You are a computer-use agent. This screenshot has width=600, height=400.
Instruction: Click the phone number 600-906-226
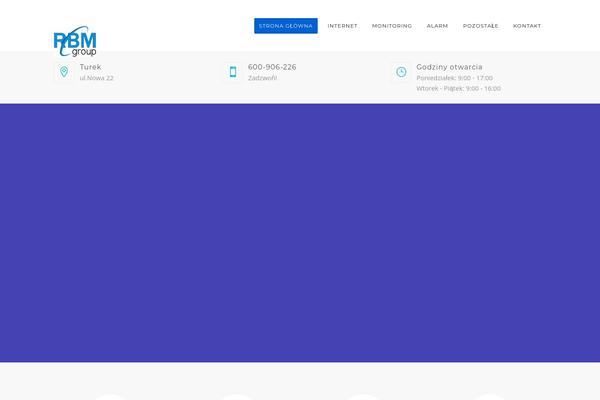pos(272,67)
